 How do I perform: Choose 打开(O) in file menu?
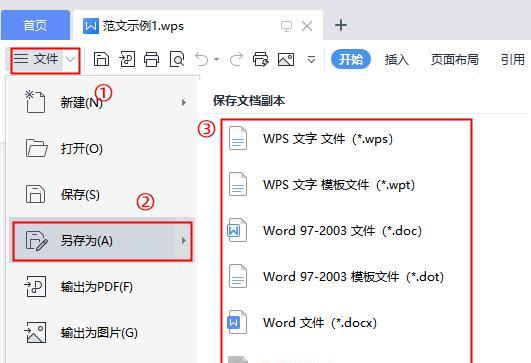click(x=102, y=148)
